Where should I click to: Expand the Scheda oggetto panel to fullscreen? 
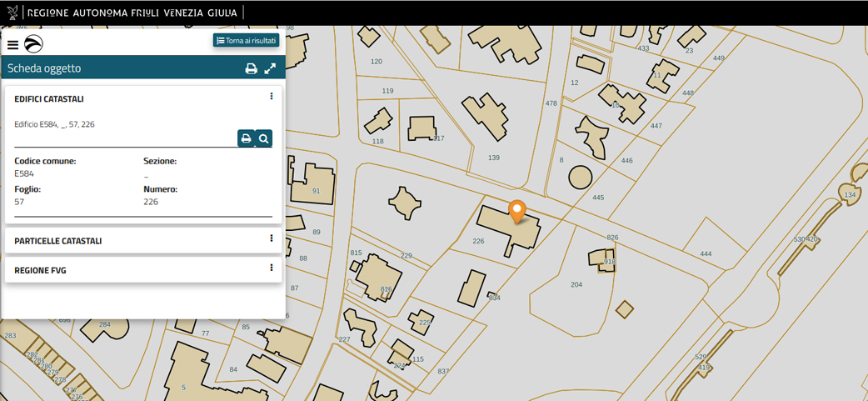tap(270, 68)
